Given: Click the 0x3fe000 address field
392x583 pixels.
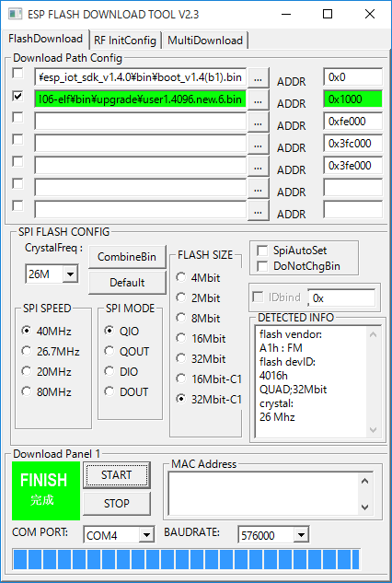Looking at the screenshot, I should 352,166.
